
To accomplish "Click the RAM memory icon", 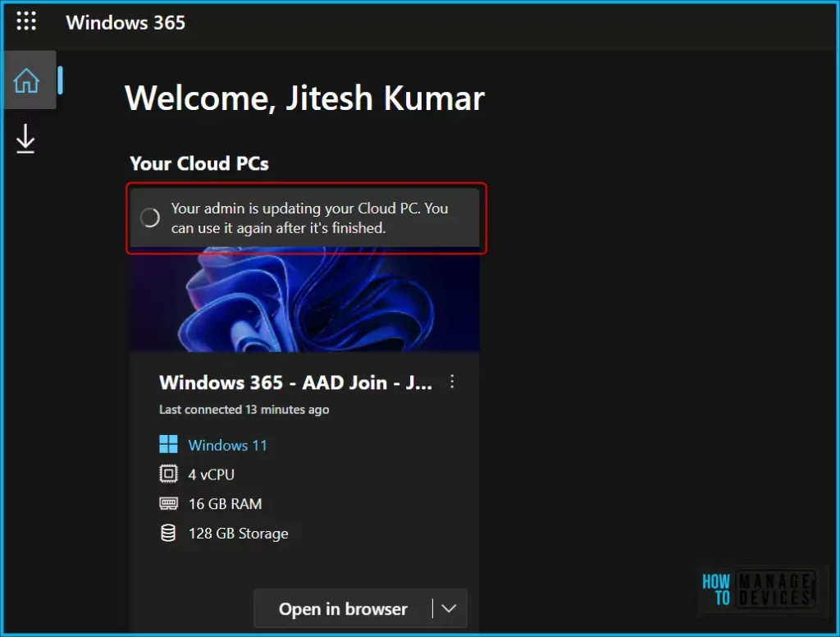I will click(x=168, y=503).
